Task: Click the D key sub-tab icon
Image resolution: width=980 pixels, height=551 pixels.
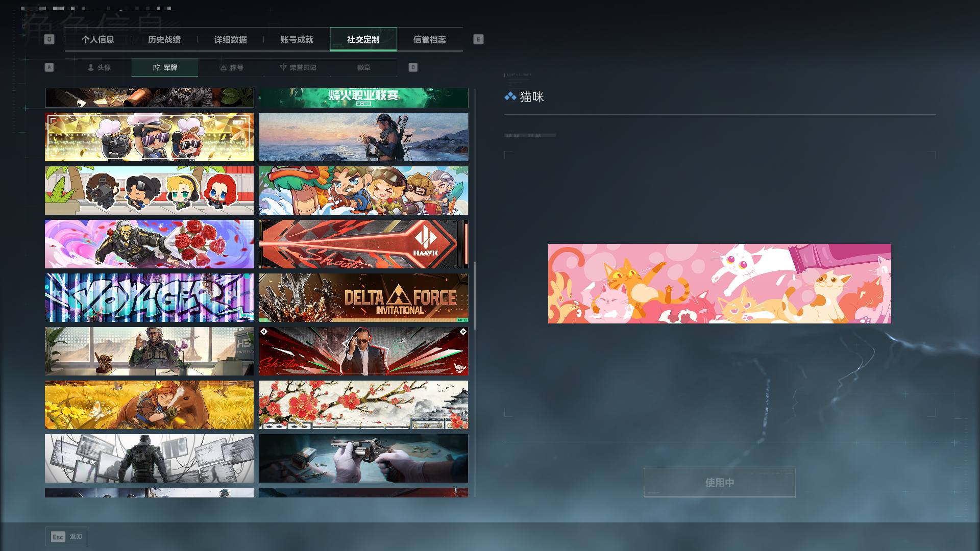Action: pyautogui.click(x=413, y=67)
